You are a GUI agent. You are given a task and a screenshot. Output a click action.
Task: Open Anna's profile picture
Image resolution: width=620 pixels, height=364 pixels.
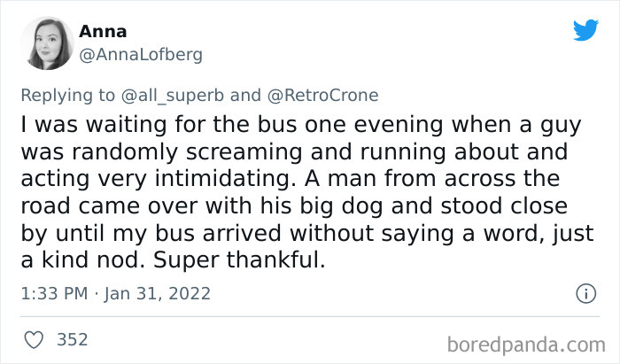[47, 43]
